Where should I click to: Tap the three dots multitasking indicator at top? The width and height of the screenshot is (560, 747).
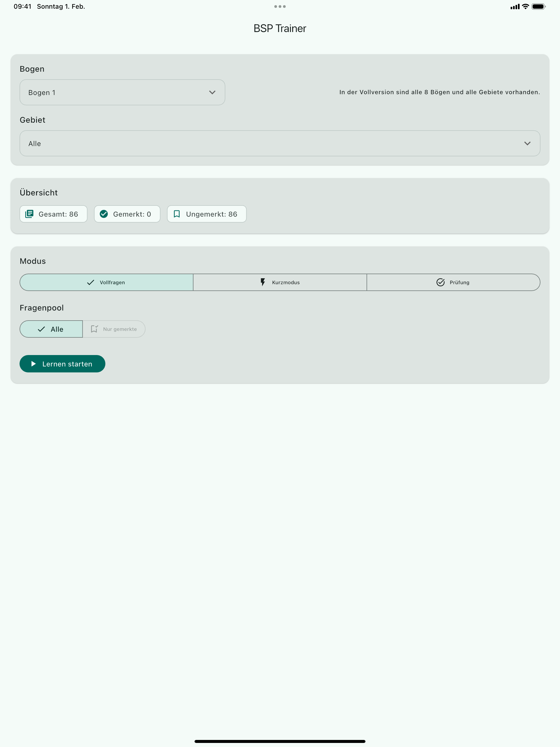click(280, 7)
